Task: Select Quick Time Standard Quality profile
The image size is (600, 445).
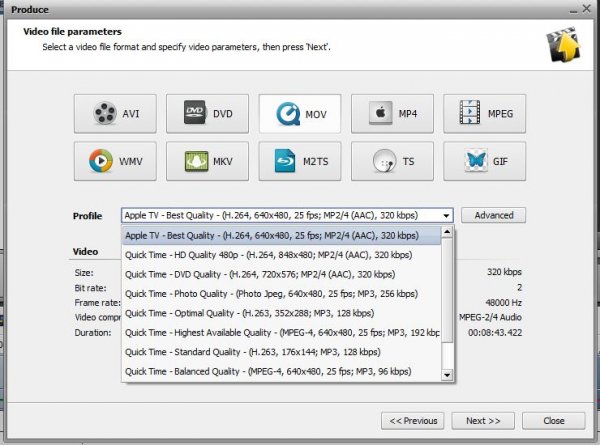Action: click(x=281, y=352)
